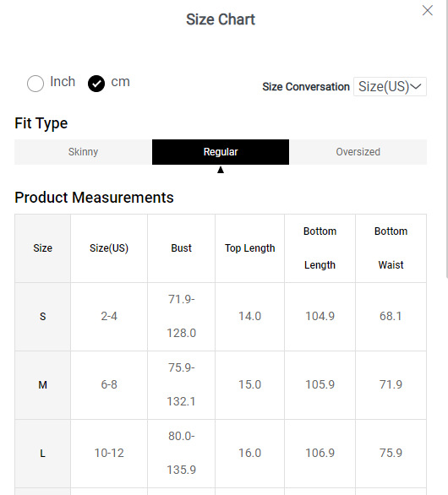This screenshot has height=495, width=448.
Task: Click the Size Conversation label
Action: [x=306, y=87]
